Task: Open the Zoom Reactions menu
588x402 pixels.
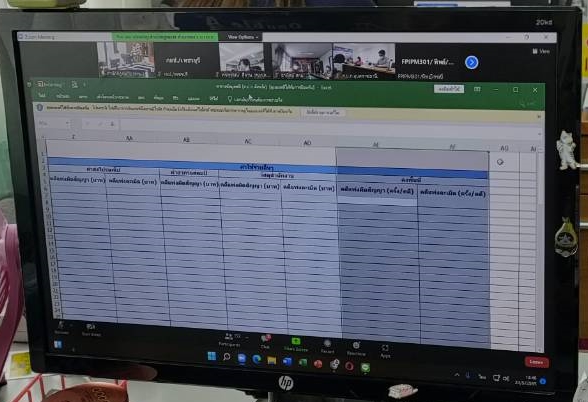Action: 356,349
